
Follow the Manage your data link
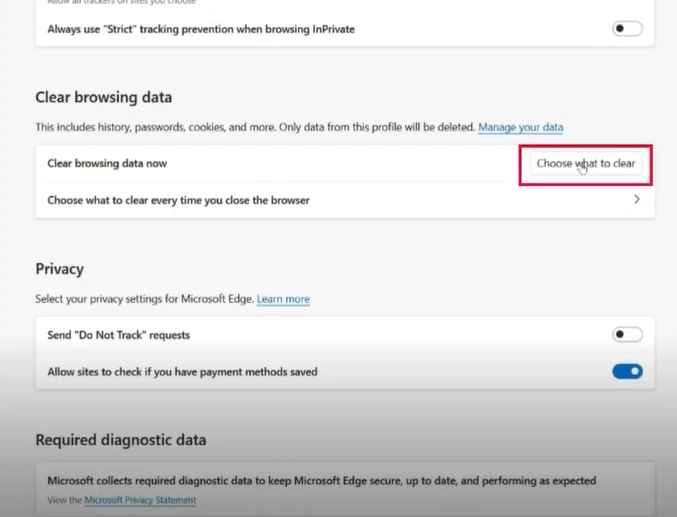pyautogui.click(x=520, y=127)
